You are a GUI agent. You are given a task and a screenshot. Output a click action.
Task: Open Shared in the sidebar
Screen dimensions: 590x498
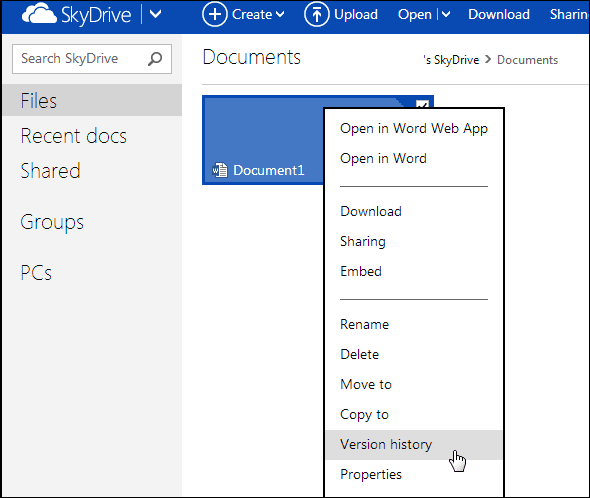[x=50, y=171]
